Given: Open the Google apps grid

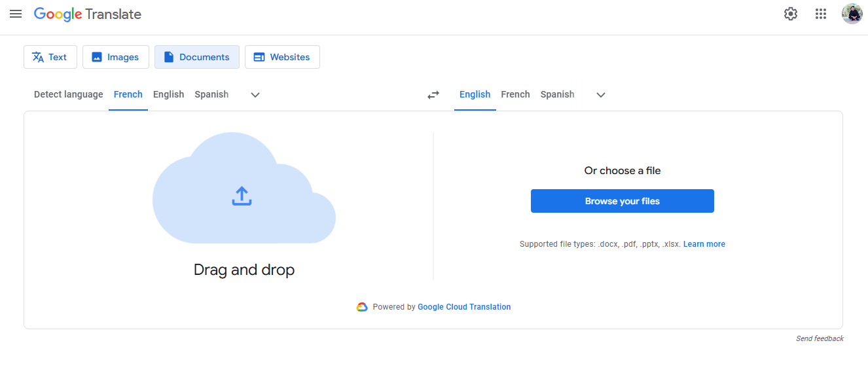Looking at the screenshot, I should coord(821,13).
